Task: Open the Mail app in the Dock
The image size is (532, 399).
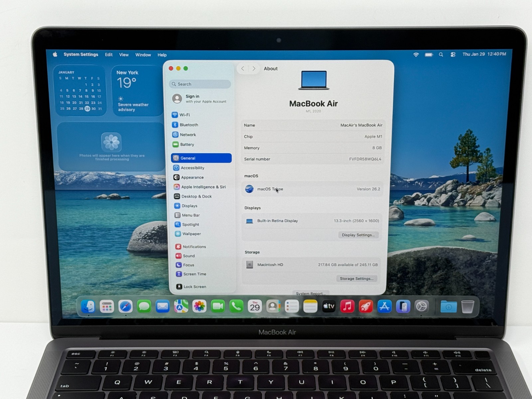Action: [163, 307]
